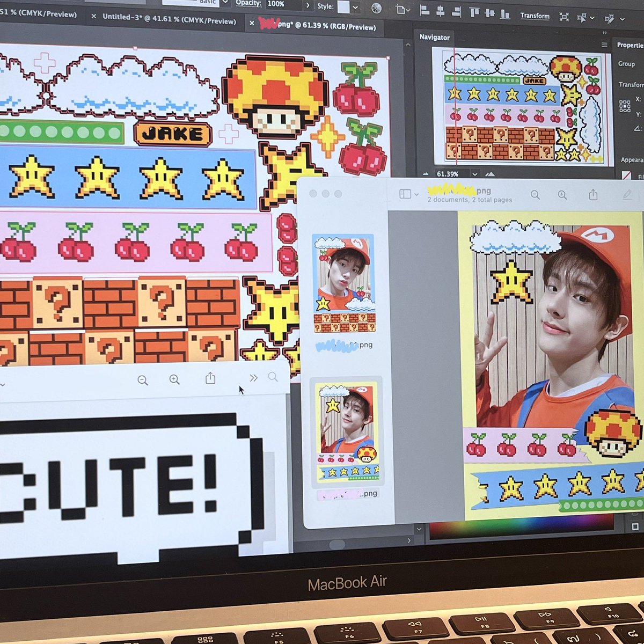The height and width of the screenshot is (644, 644).
Task: Click the align-to artboard icon
Action: pyautogui.click(x=400, y=9)
